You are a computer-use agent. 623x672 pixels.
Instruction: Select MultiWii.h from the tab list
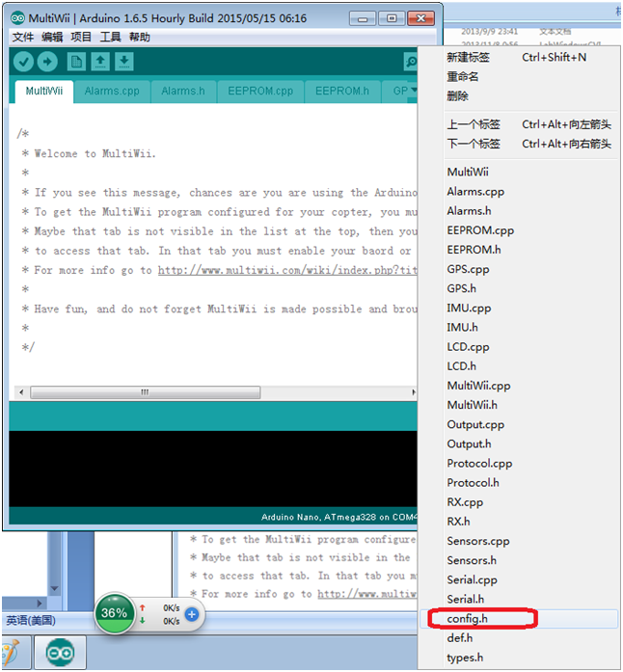point(519,406)
